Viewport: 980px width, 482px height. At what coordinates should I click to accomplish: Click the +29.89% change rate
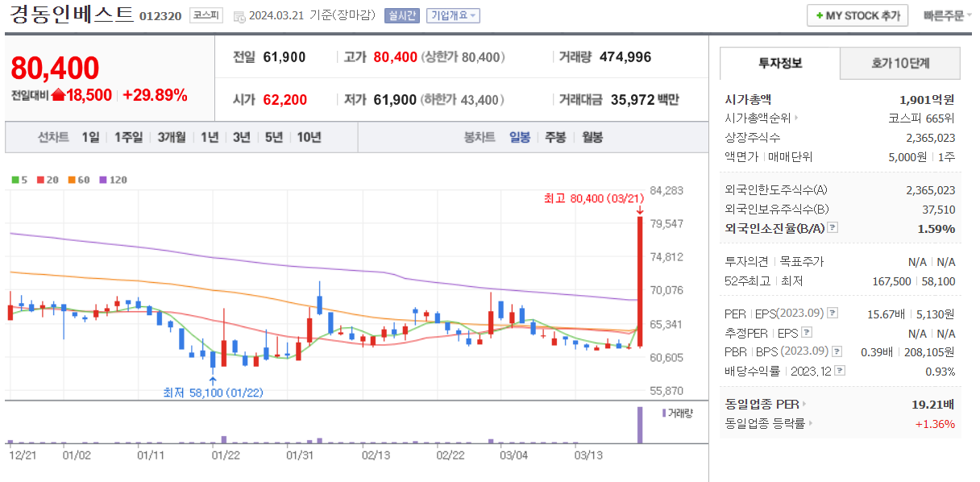pos(155,95)
